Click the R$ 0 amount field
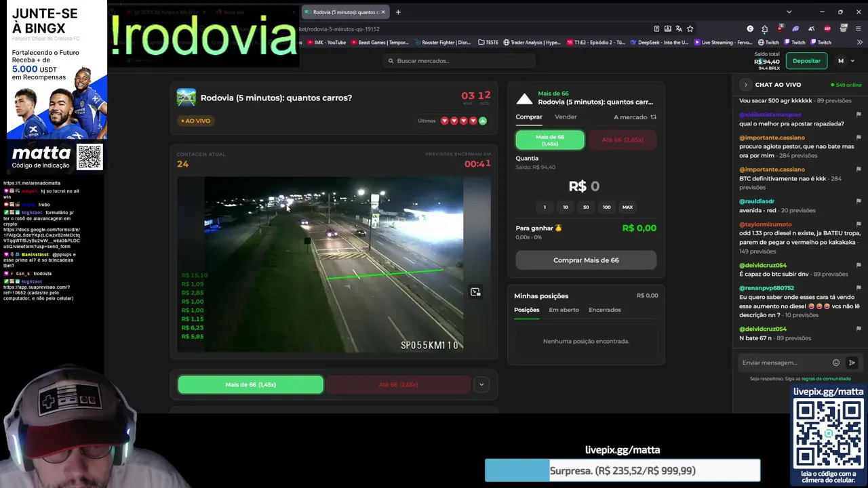 584,186
